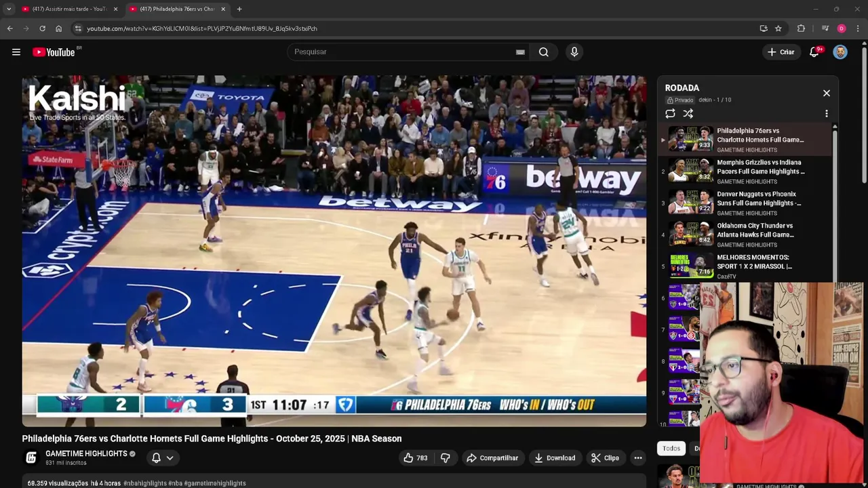The image size is (868, 488).
Task: Click the Clipe clip button
Action: [x=605, y=458]
